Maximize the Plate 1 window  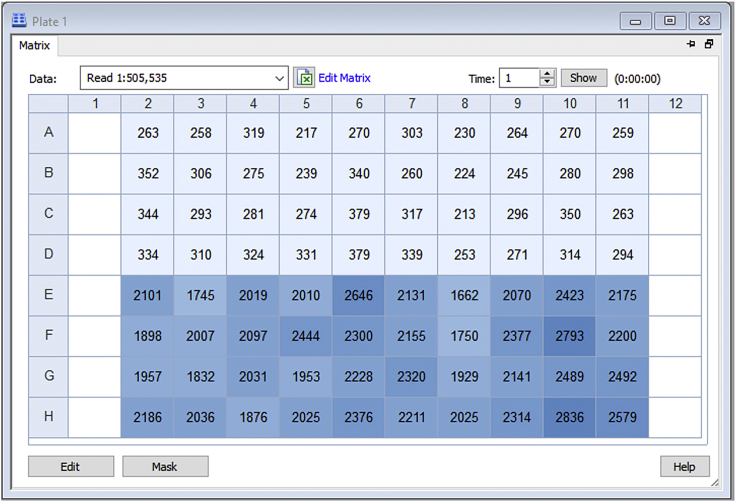click(x=670, y=20)
